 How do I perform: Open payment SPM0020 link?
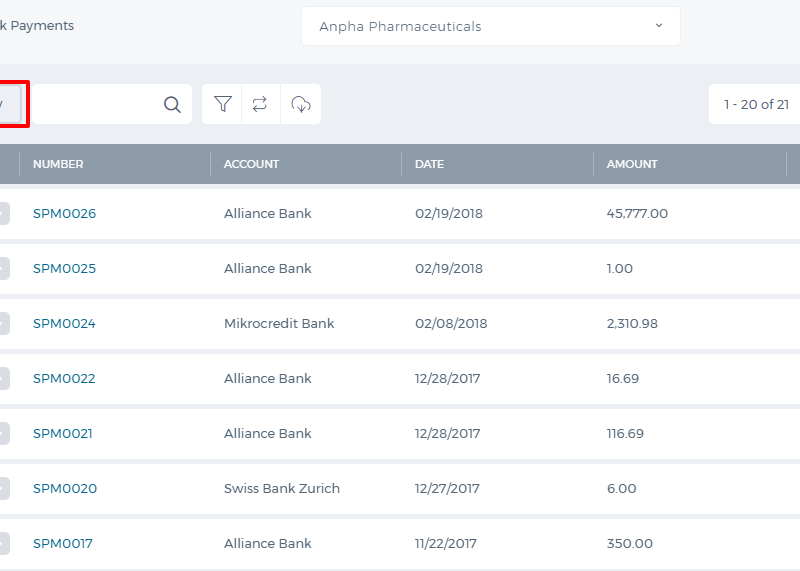click(x=65, y=488)
